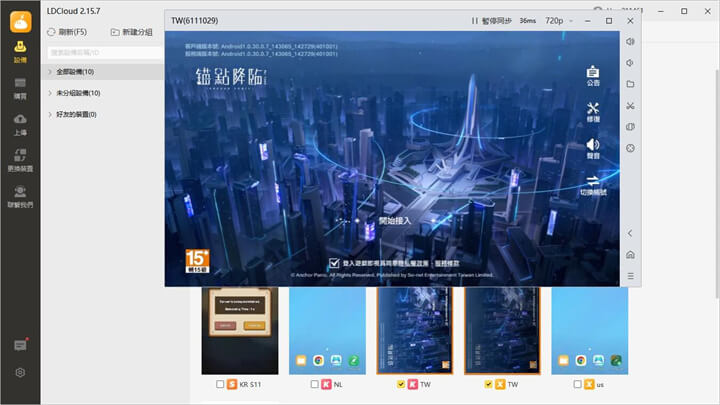Uncheck the TW device with pink K badge
The image size is (720, 405).
[401, 384]
